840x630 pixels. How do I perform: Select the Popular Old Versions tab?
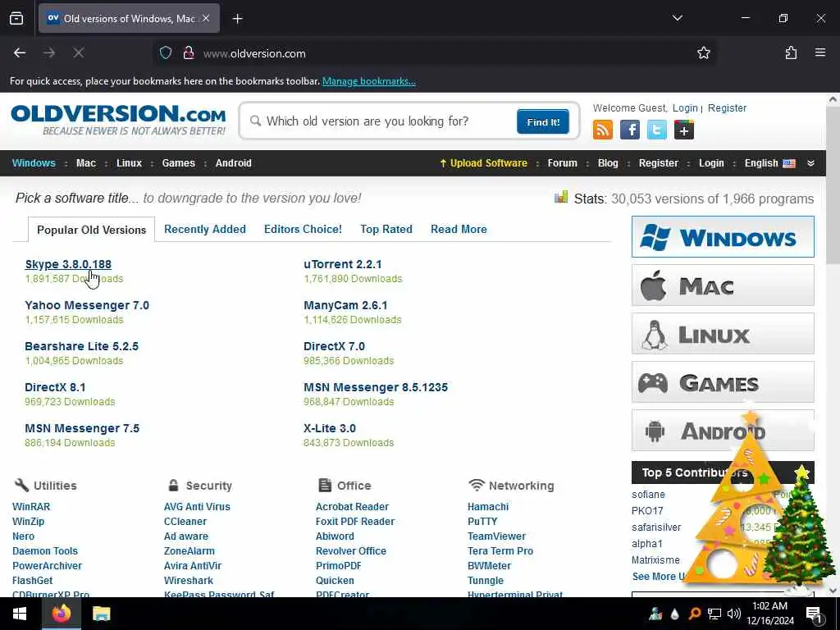click(x=91, y=230)
